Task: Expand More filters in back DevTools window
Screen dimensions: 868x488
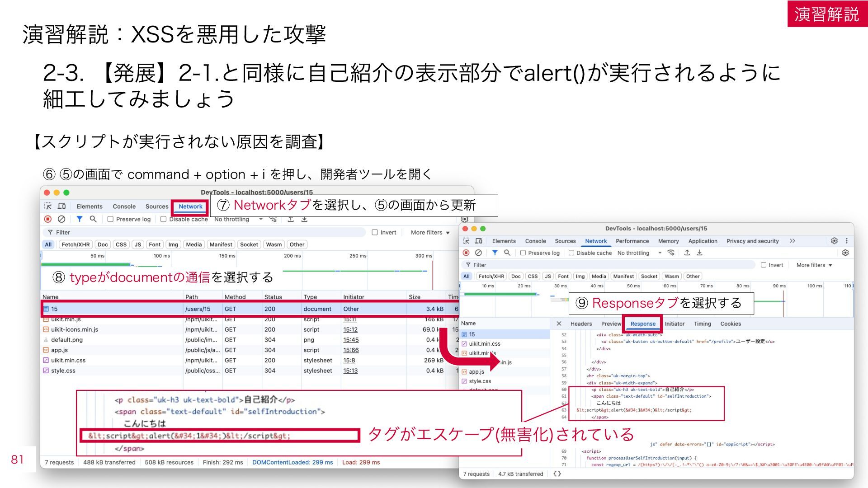Action: [x=430, y=232]
